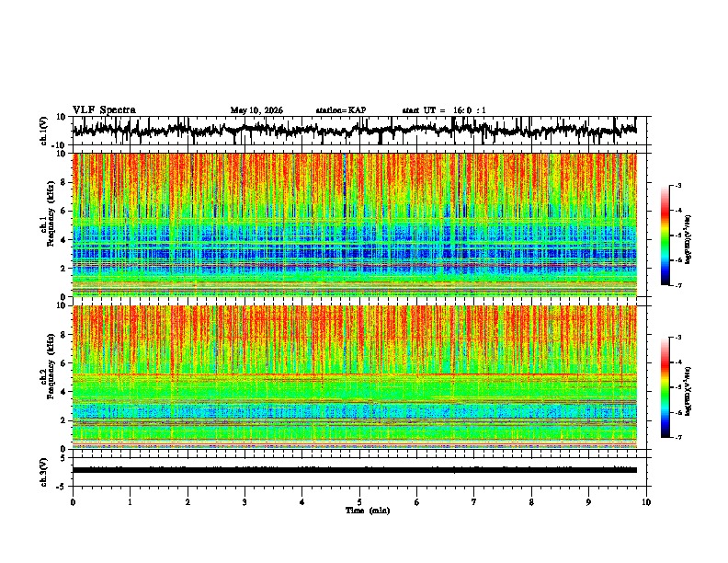
Task: Select the May 10, 2026 date text
Action: pyautogui.click(x=256, y=110)
